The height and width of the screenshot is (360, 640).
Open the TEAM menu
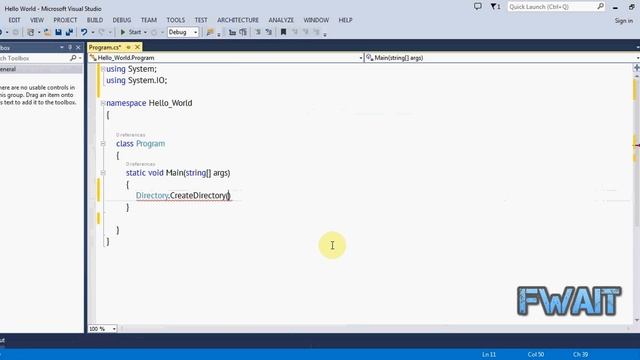coord(149,20)
